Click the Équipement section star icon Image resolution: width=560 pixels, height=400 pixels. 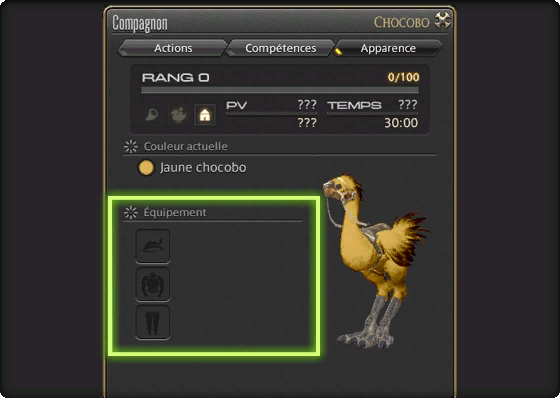131,212
